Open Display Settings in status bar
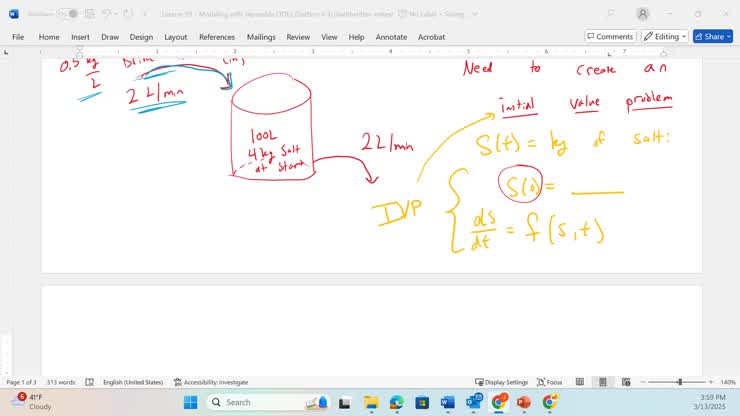The height and width of the screenshot is (416, 740). (501, 382)
